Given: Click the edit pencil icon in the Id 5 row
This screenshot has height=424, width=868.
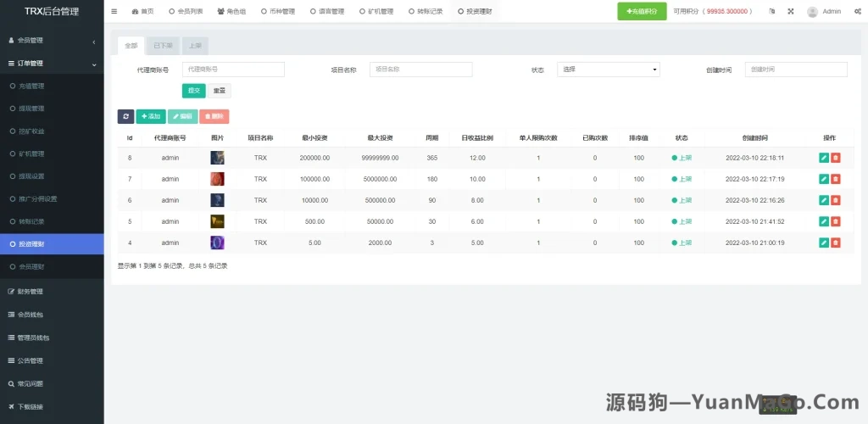Looking at the screenshot, I should coord(824,221).
